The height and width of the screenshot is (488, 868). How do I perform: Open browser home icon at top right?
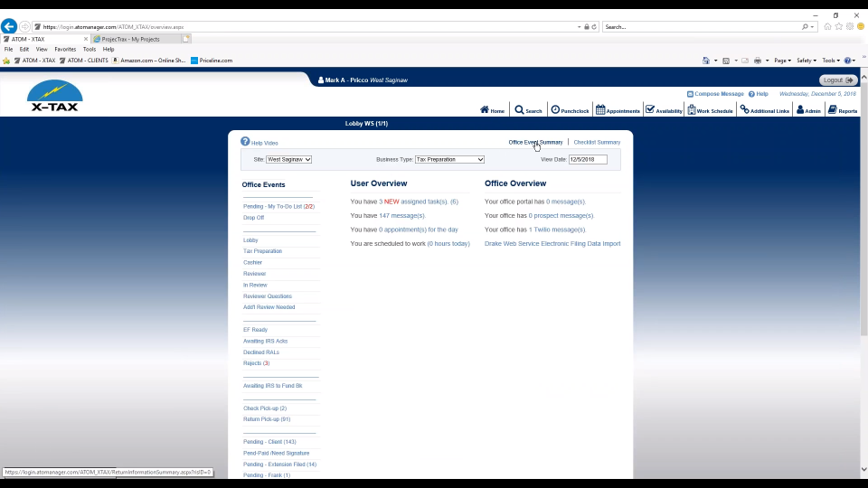pyautogui.click(x=827, y=26)
